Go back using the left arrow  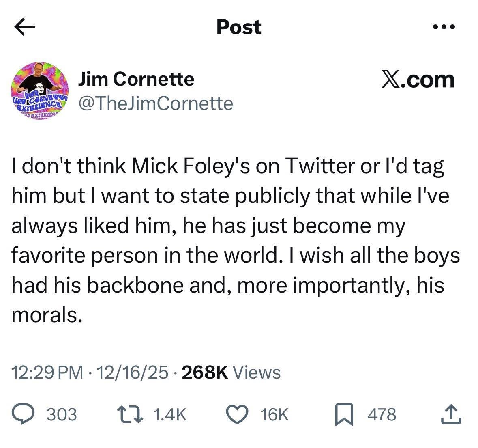25,28
